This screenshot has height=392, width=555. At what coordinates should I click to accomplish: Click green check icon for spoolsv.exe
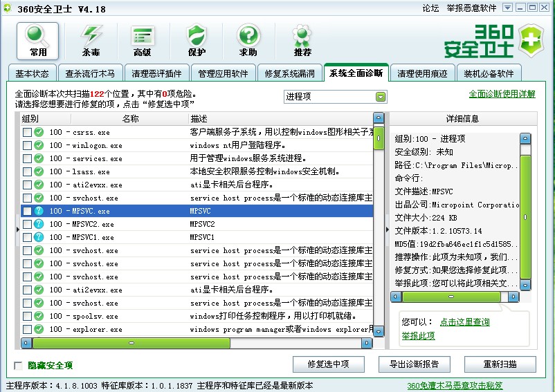pyautogui.click(x=39, y=316)
